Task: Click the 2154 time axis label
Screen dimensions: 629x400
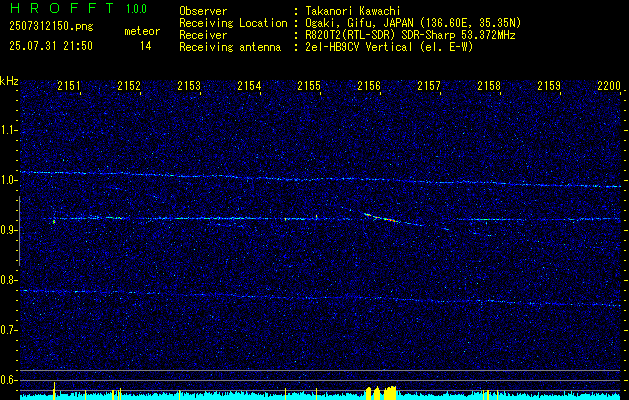Action: click(249, 86)
